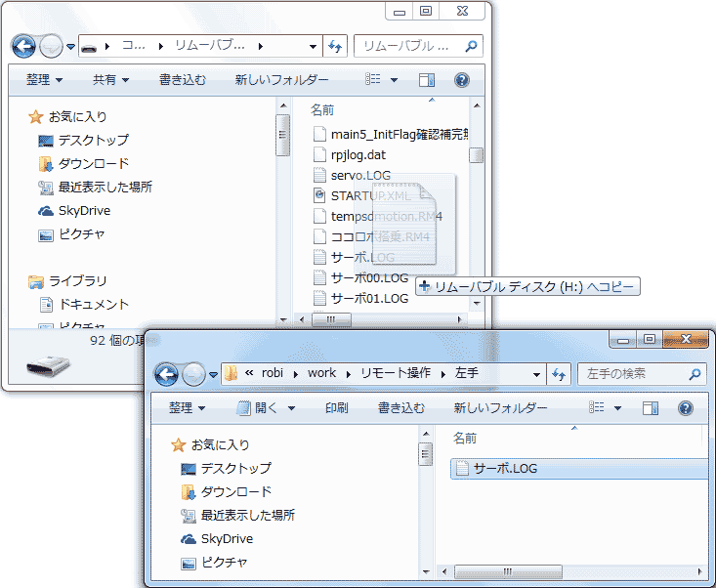Open the 共有 menu in the back window
The image size is (716, 588).
pos(110,80)
